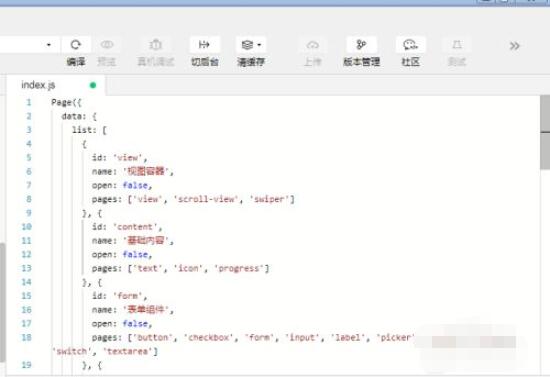Click the 'data: {' line
550x377 pixels.
(x=79, y=116)
